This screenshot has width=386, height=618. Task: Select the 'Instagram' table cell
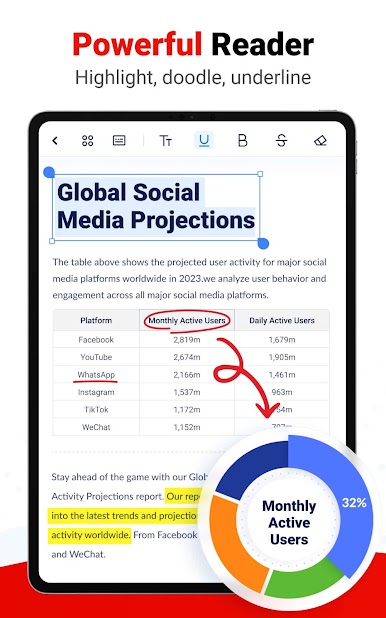pyautogui.click(x=96, y=392)
